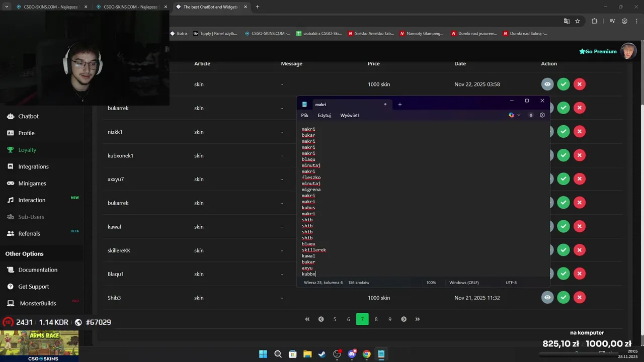
Task: Approve the Shib3 redemption with green check
Action: coord(563,298)
